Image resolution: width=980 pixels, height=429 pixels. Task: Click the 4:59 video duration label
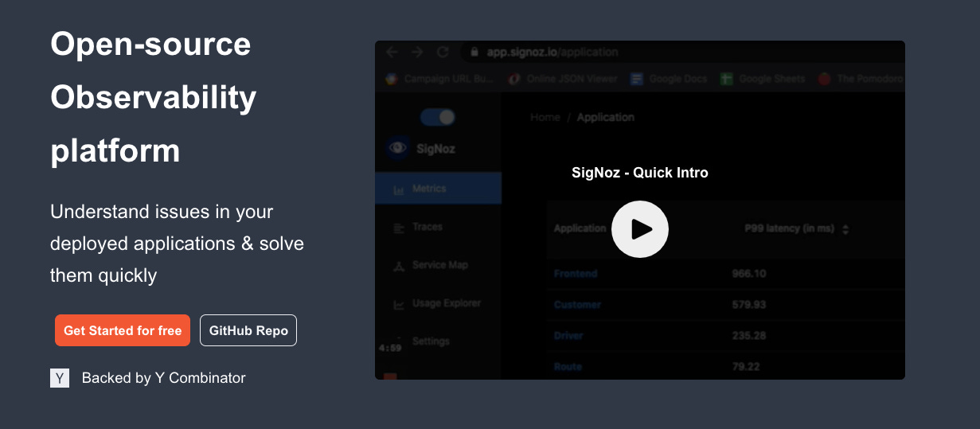tap(389, 348)
